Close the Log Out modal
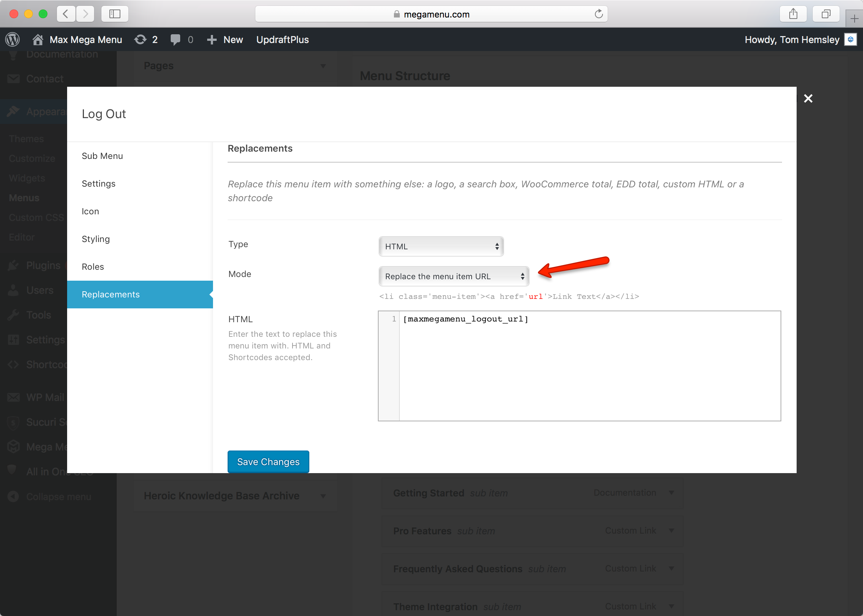The image size is (863, 616). pos(808,99)
